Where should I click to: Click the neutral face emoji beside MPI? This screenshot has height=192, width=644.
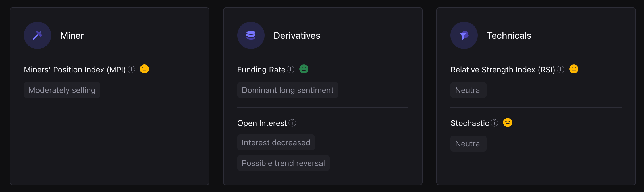[x=144, y=69]
